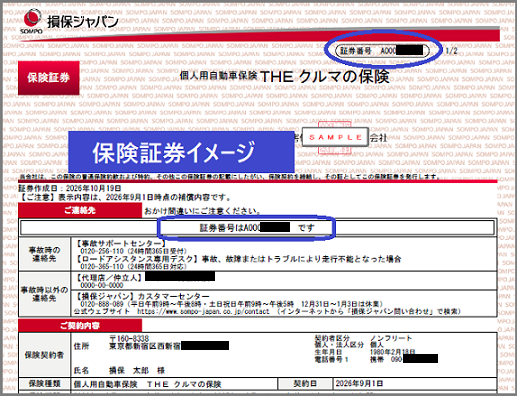Click the title THE クルマの保険
The image size is (517, 396).
[x=325, y=77]
